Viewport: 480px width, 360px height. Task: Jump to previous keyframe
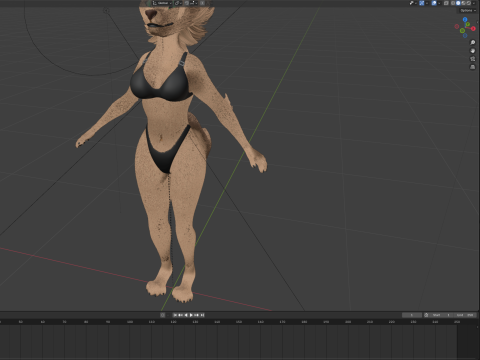click(180, 315)
